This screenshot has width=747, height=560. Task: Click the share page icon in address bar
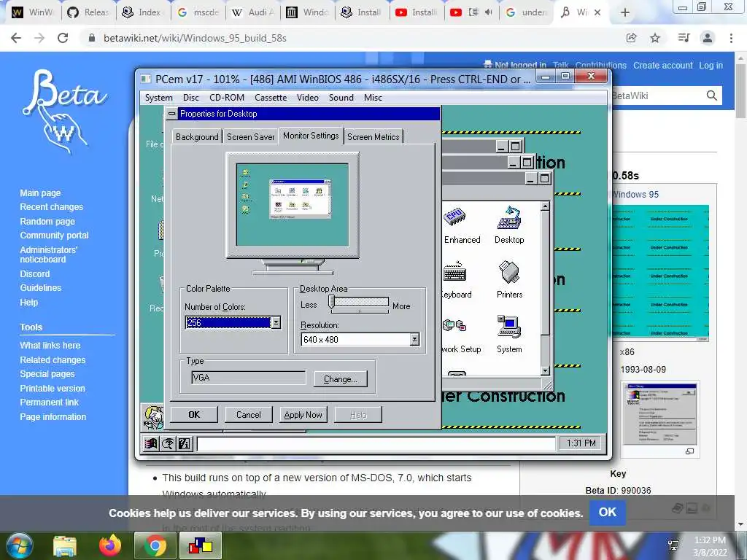point(631,38)
